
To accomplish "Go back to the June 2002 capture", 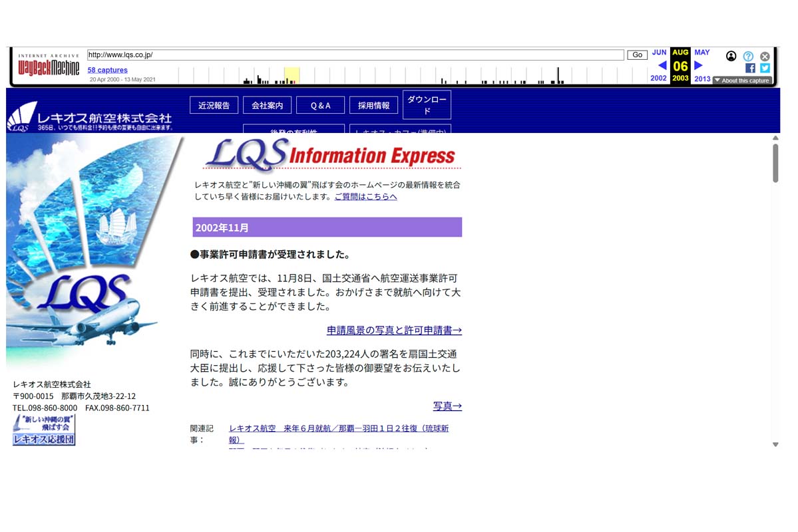I will pyautogui.click(x=661, y=65).
